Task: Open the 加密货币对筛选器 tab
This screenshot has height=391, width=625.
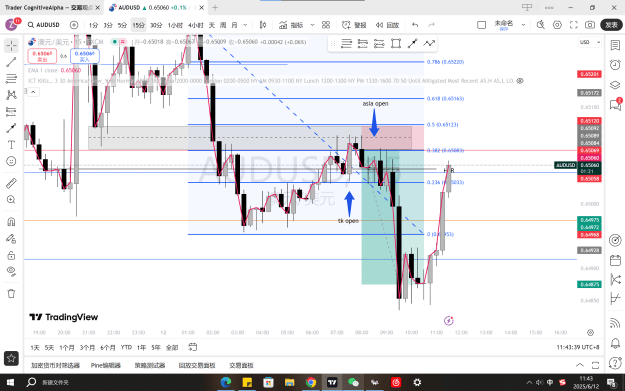Action: (55, 365)
